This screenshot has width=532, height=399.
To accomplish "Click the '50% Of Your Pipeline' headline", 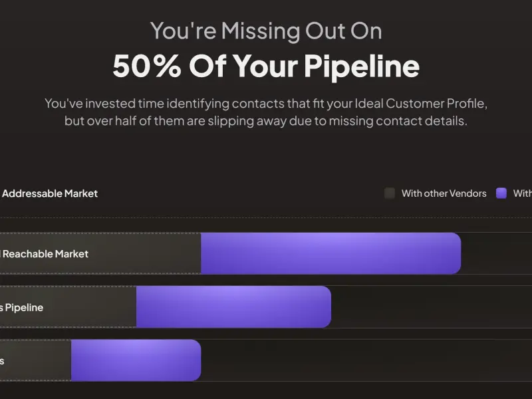I will [x=266, y=66].
